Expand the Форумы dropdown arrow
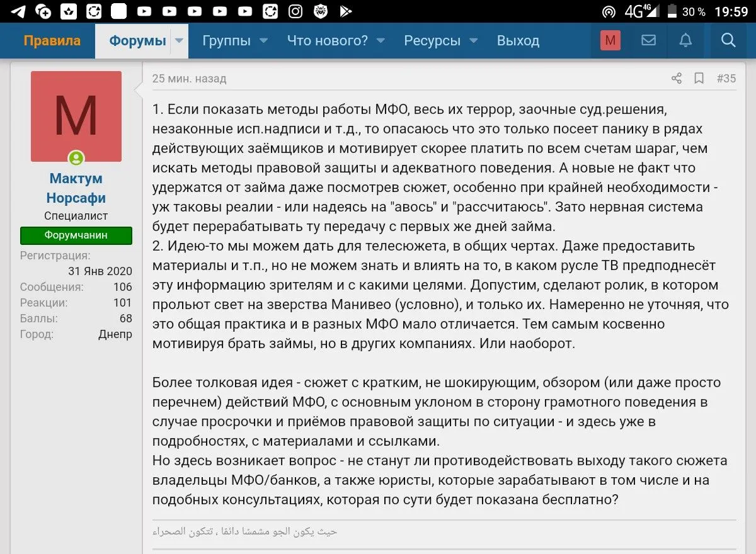This screenshot has height=554, width=756. [179, 41]
